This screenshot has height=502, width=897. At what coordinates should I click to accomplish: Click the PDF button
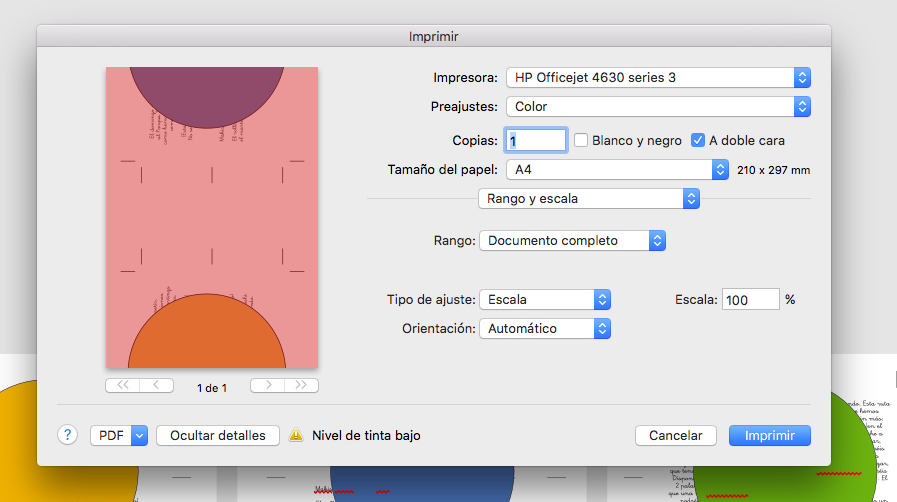point(111,436)
